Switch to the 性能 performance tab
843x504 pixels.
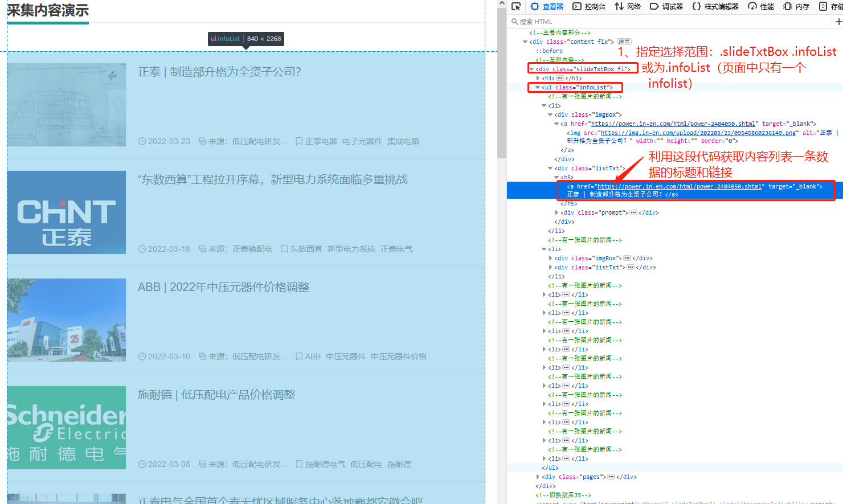click(x=761, y=6)
